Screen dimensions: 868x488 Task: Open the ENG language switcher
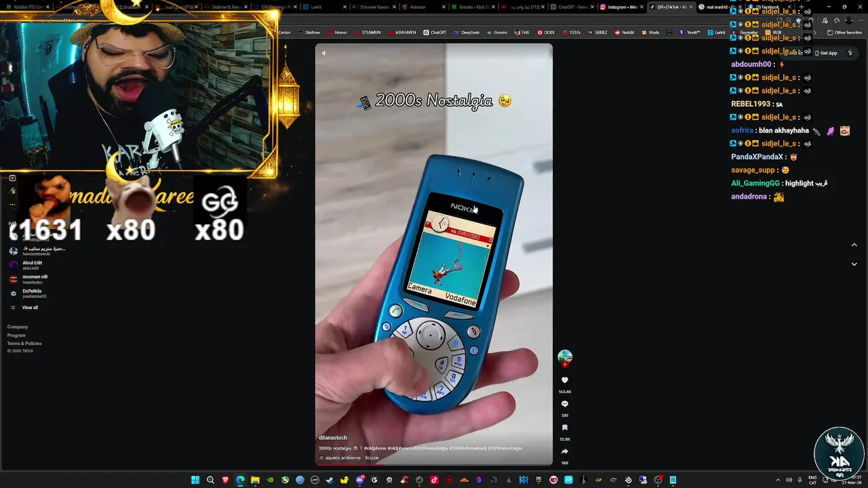pos(812,480)
